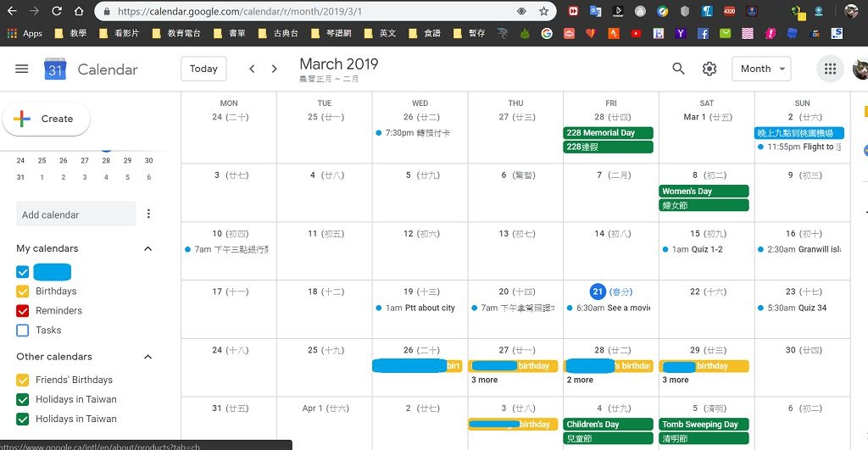Open the 看影片 bookmark folder
Viewport: 868px width, 450px height.
(x=119, y=33)
